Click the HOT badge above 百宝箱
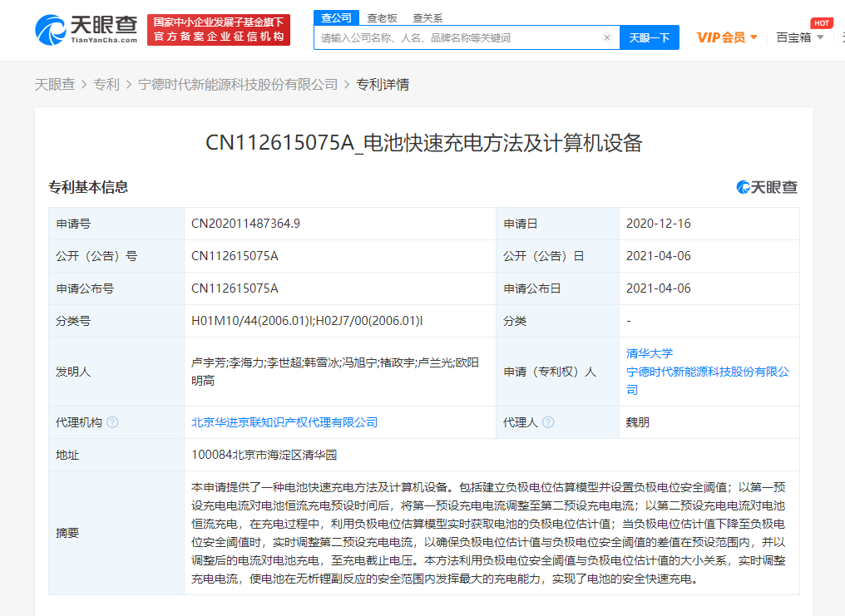The height and width of the screenshot is (616, 845). 822,22
